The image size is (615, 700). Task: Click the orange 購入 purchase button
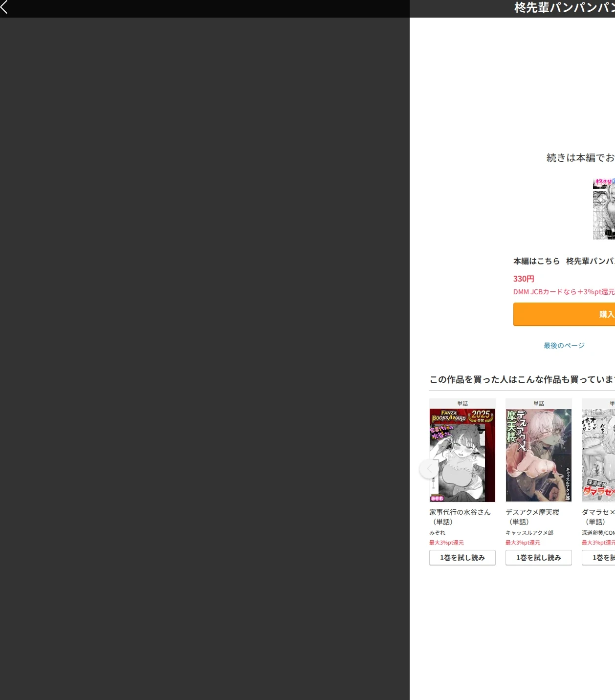point(564,314)
